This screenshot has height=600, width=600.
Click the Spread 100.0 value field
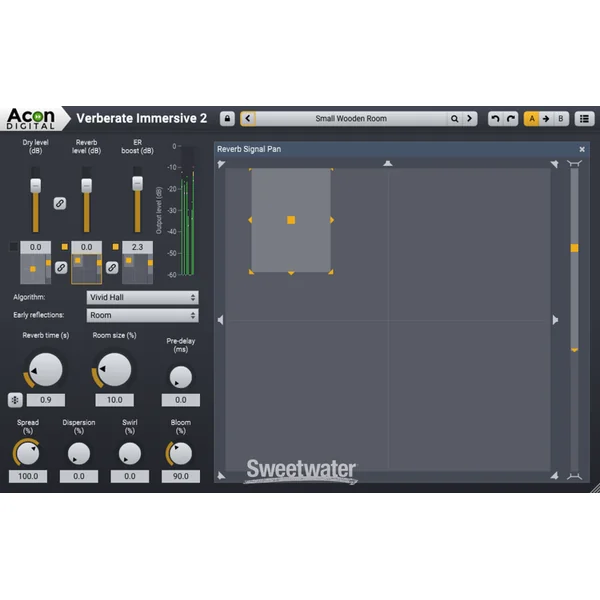coord(28,476)
